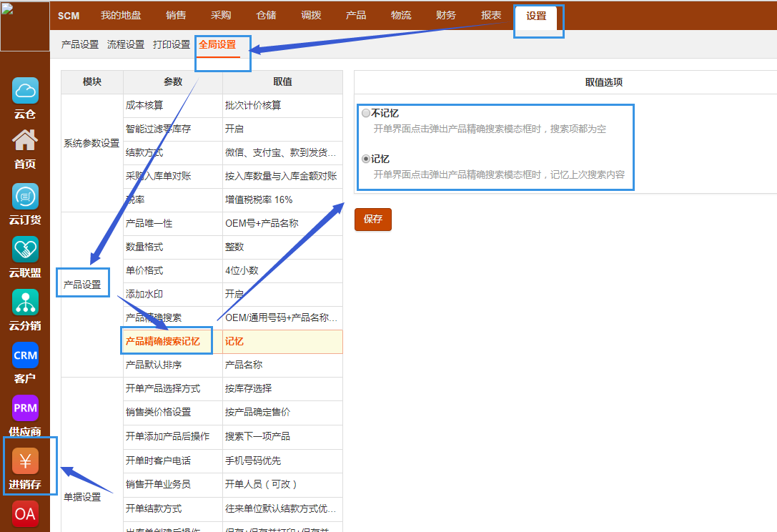Image resolution: width=777 pixels, height=532 pixels.
Task: Switch to the 产品设置 sub-tab
Action: click(x=80, y=44)
